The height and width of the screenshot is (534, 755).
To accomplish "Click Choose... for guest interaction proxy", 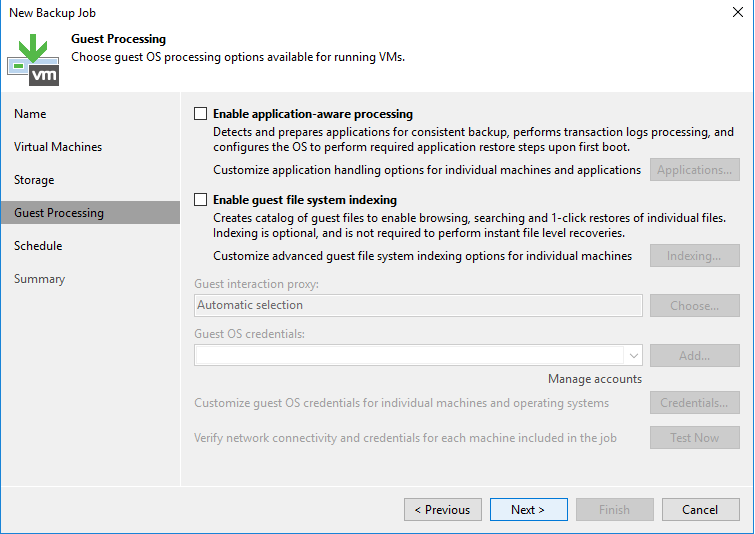I will point(694,306).
